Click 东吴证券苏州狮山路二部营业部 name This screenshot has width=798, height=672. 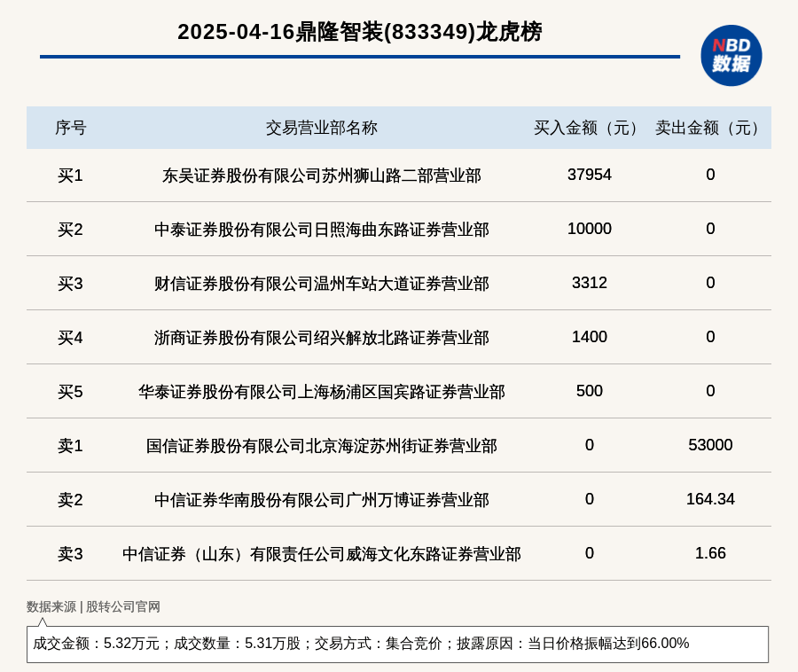click(322, 176)
